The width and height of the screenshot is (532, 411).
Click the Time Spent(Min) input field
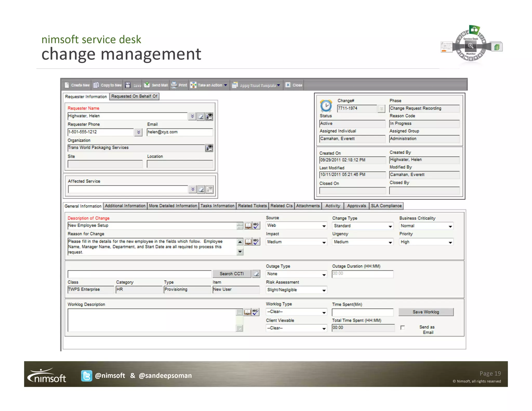click(363, 312)
